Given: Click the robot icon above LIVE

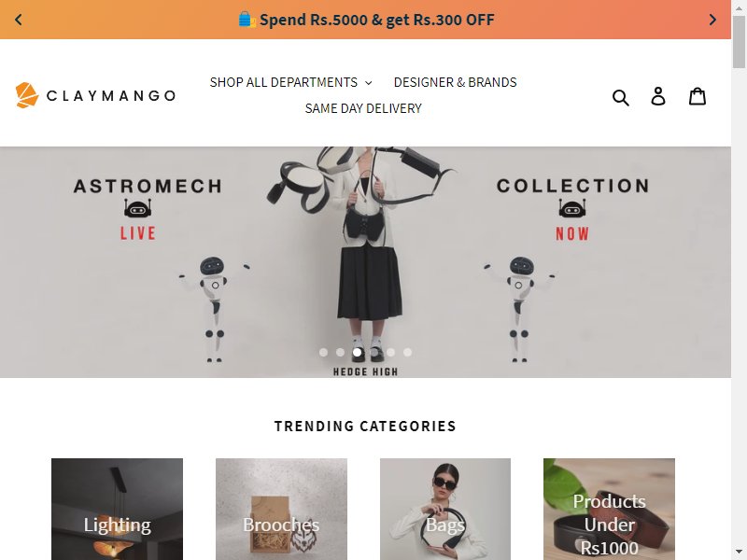Looking at the screenshot, I should pyautogui.click(x=137, y=208).
